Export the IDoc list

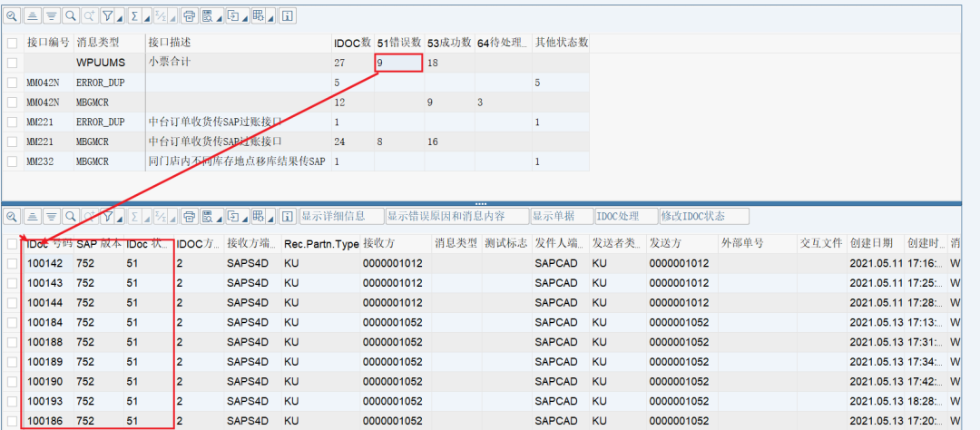[234, 216]
